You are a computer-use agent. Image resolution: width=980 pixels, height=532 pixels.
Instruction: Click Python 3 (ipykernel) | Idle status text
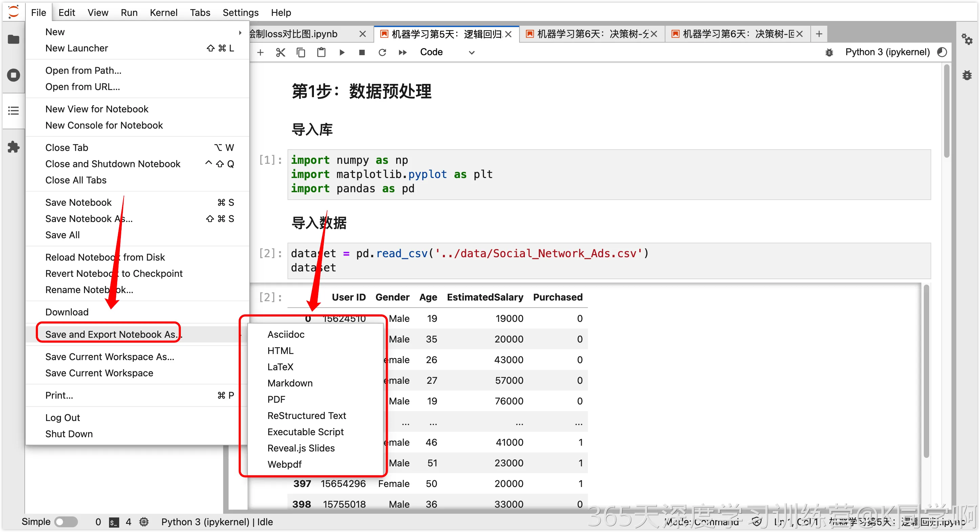pos(217,522)
